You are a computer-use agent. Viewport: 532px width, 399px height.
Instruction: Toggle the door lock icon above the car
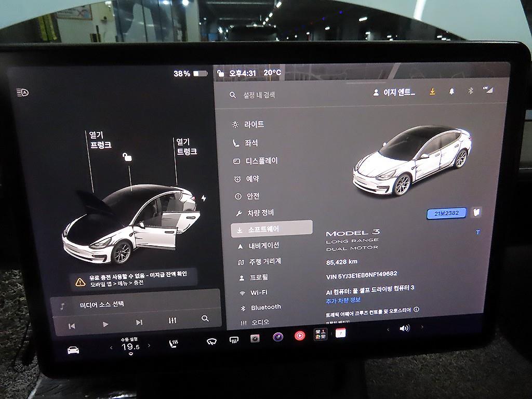127,157
